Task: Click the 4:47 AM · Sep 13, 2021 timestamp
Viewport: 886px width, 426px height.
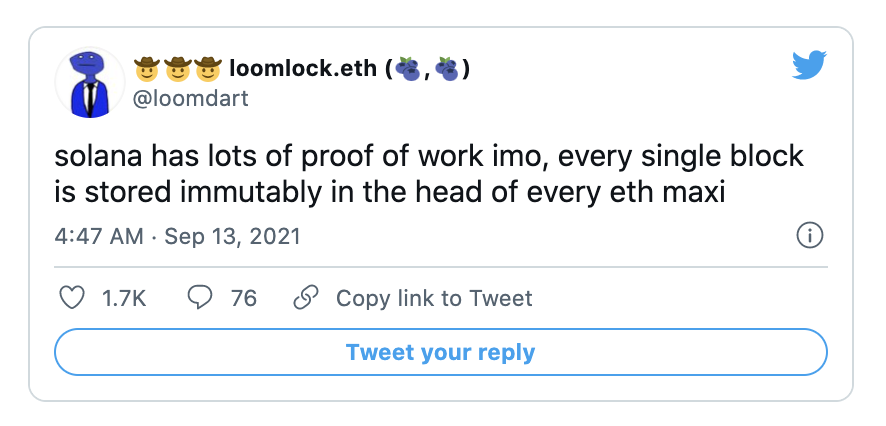Action: tap(177, 237)
